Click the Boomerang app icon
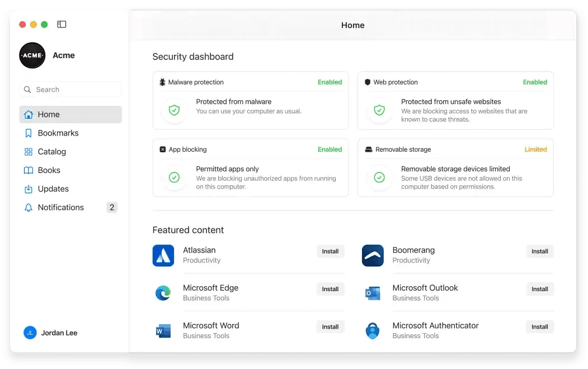 373,255
